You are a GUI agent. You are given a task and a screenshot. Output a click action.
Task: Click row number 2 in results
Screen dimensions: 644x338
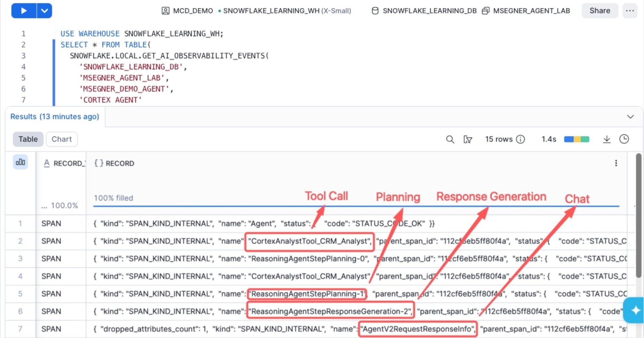(20, 241)
